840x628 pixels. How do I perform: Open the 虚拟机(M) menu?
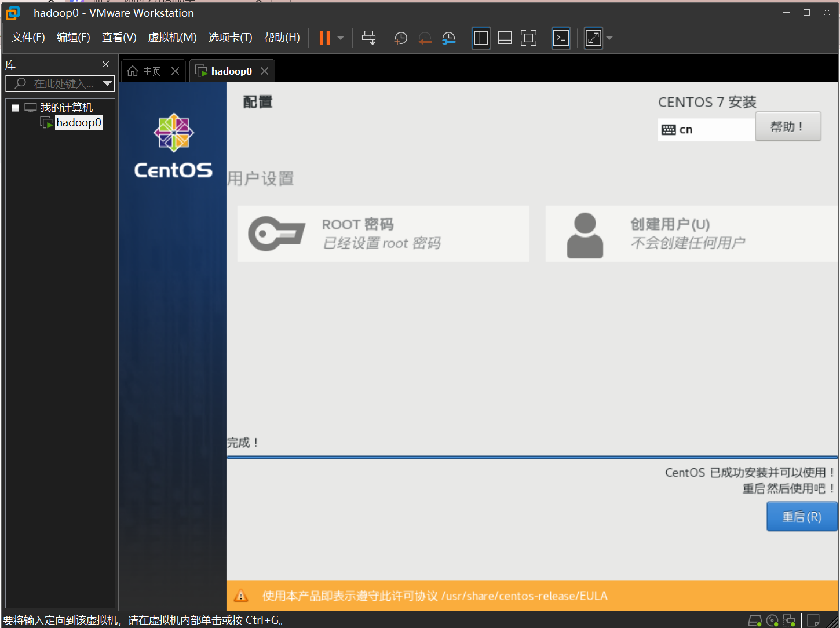[173, 38]
